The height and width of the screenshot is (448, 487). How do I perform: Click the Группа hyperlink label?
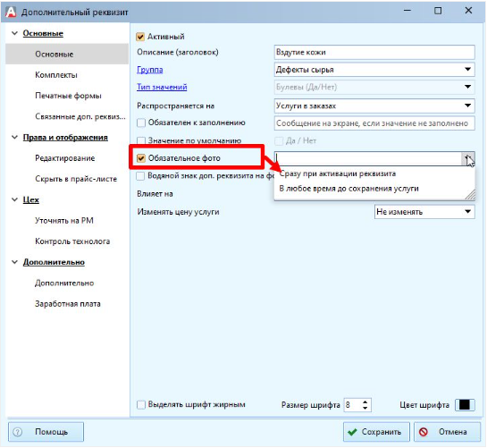pyautogui.click(x=150, y=70)
